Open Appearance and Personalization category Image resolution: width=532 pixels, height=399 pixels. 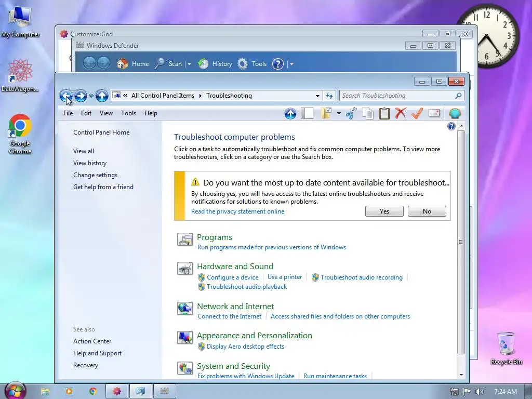click(x=255, y=336)
